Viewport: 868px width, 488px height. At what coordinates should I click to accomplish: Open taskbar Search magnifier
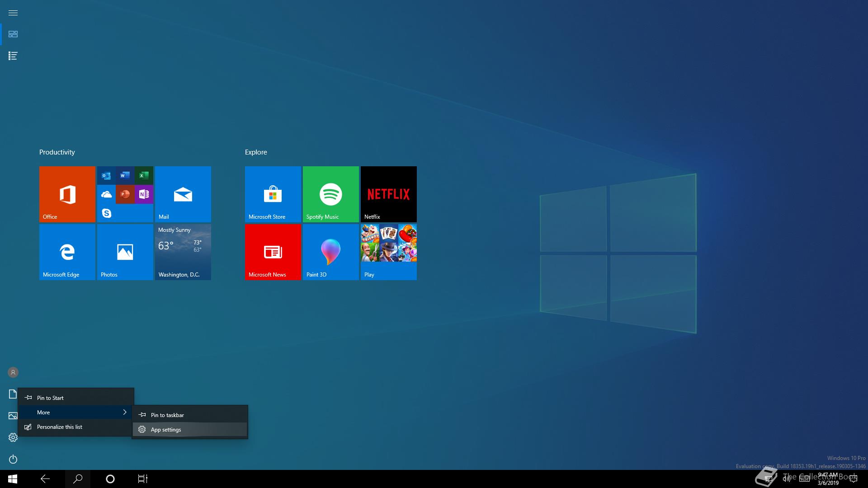tap(78, 479)
